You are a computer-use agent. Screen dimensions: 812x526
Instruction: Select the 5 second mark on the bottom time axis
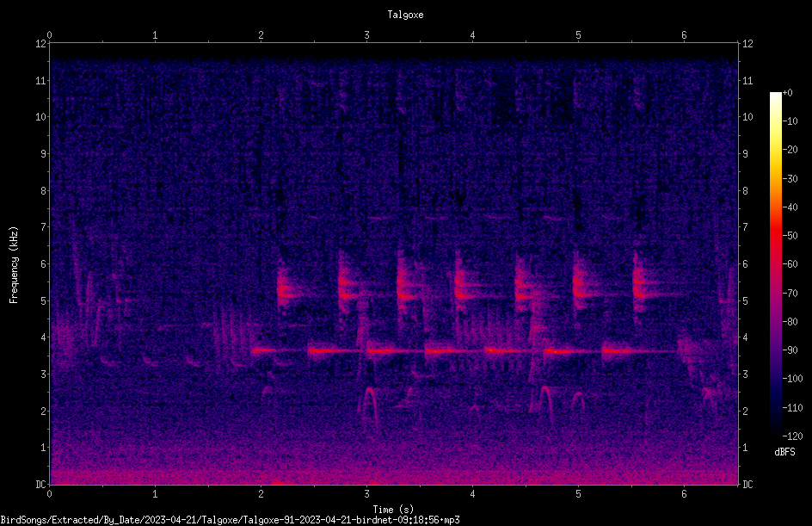click(578, 494)
